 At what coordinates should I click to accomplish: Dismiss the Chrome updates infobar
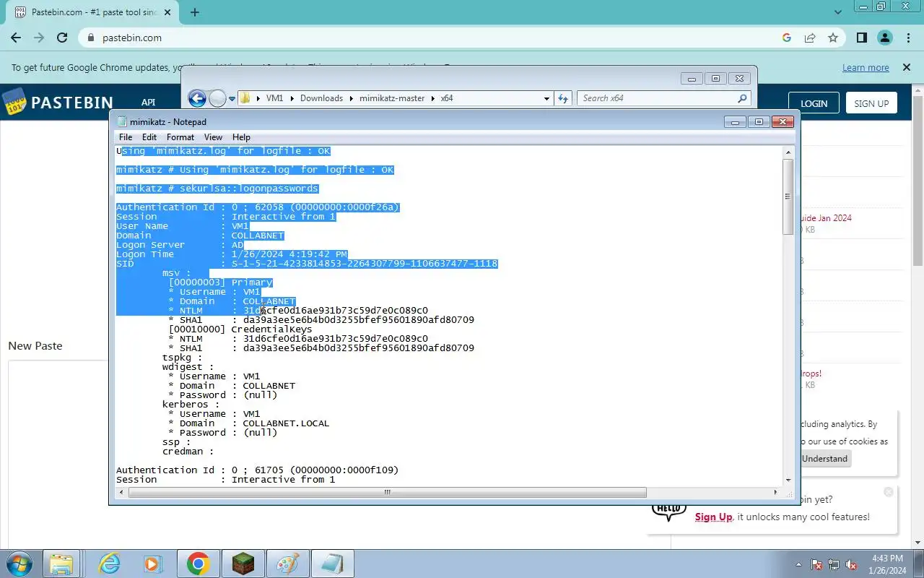[x=907, y=67]
